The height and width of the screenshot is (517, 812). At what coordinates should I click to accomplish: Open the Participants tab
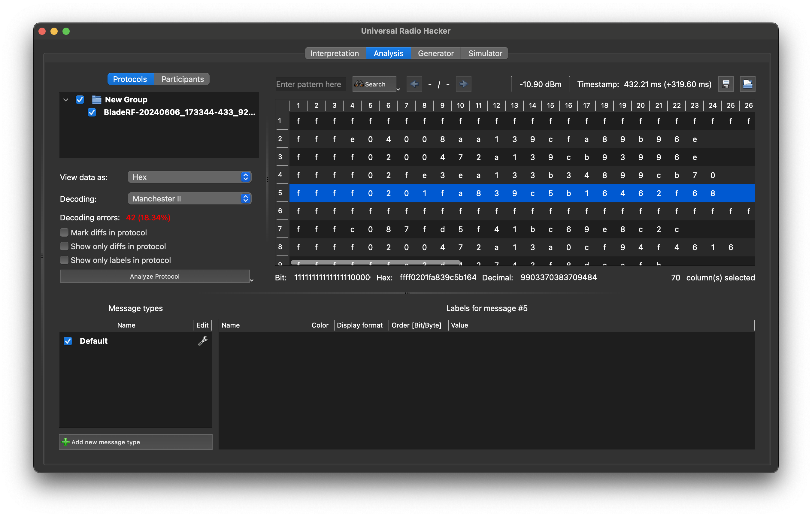pos(183,79)
